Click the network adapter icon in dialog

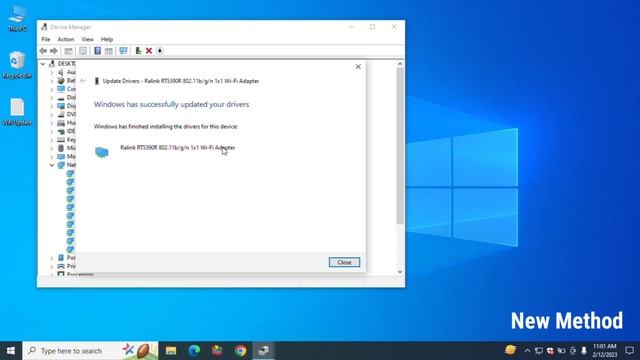pos(102,152)
